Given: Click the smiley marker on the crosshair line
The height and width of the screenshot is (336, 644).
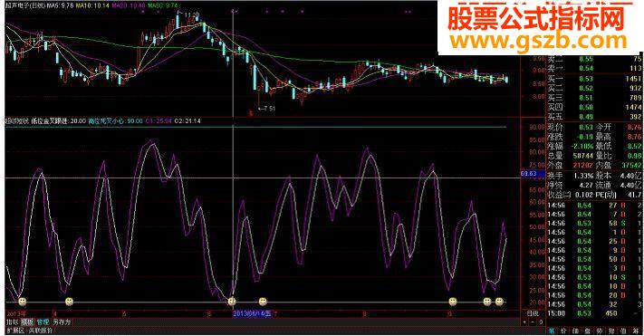Looking at the screenshot, I should (x=232, y=302).
